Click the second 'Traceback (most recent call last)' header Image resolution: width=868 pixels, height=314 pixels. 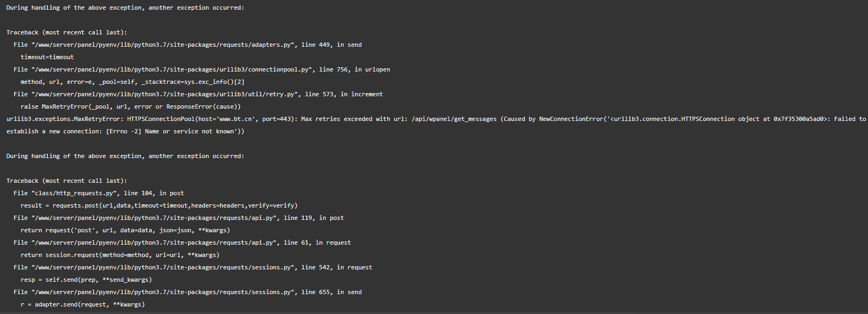click(x=67, y=181)
